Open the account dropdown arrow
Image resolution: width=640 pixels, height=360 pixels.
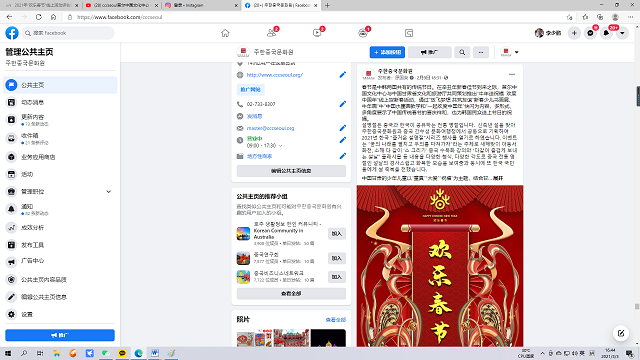tap(622, 33)
